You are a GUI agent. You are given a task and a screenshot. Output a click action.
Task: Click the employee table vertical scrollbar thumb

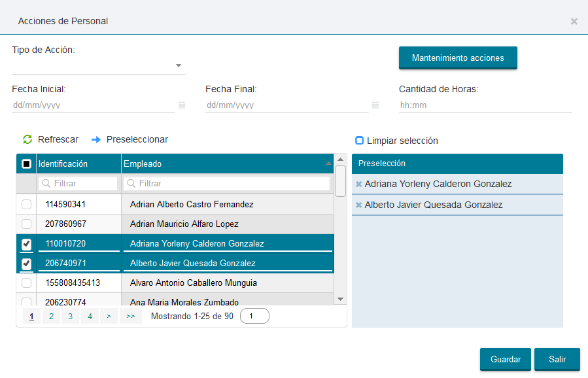(x=340, y=180)
